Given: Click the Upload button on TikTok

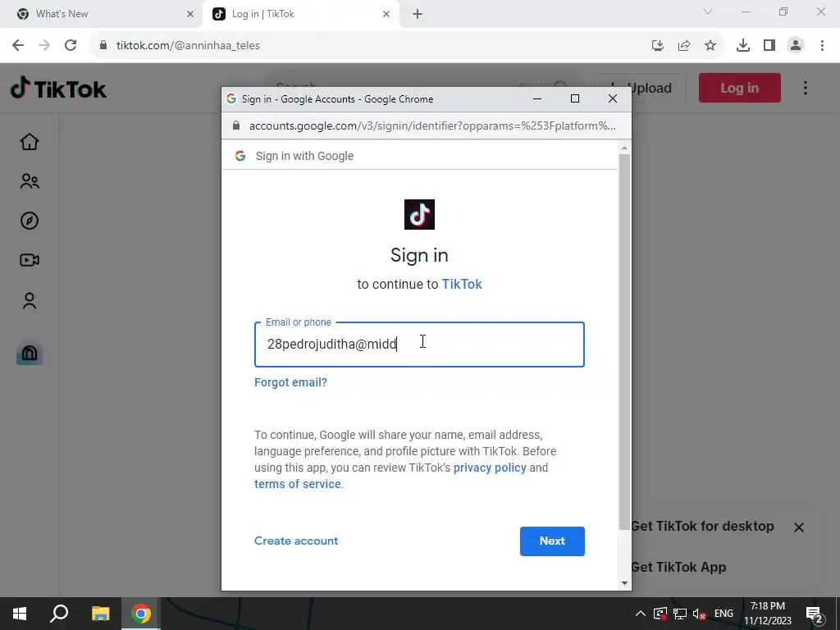Looking at the screenshot, I should [x=637, y=88].
